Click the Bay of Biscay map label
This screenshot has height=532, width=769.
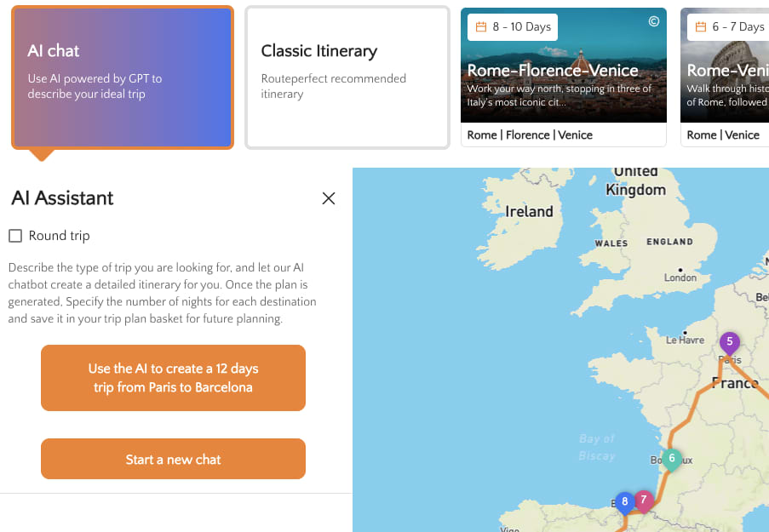pos(597,447)
